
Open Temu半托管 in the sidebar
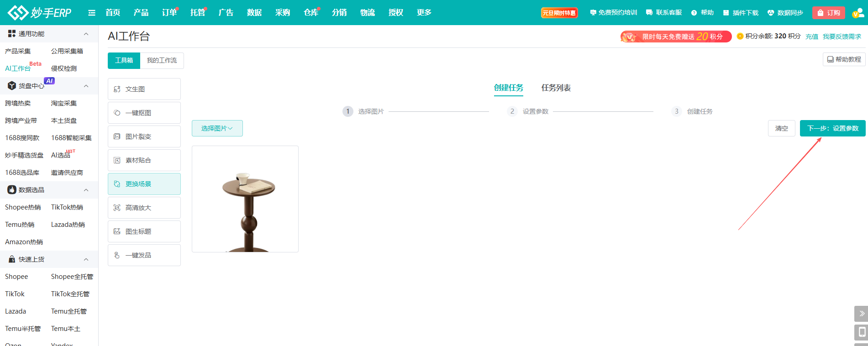click(x=23, y=329)
